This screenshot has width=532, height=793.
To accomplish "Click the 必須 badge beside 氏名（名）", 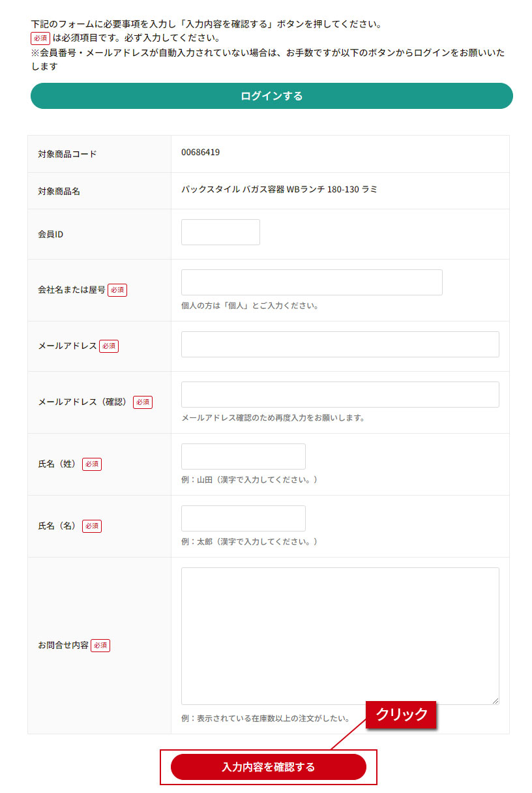I will [91, 526].
